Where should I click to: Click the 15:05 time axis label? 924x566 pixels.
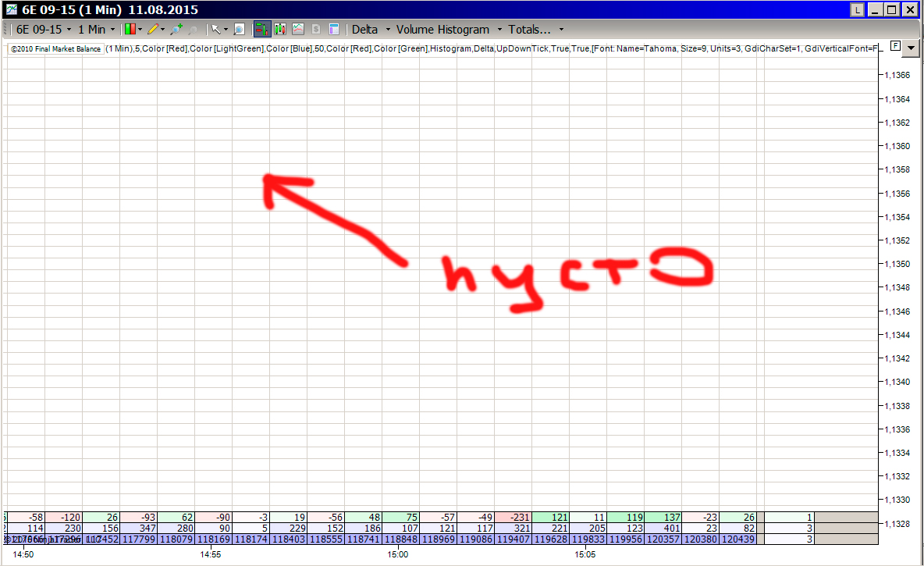[585, 554]
